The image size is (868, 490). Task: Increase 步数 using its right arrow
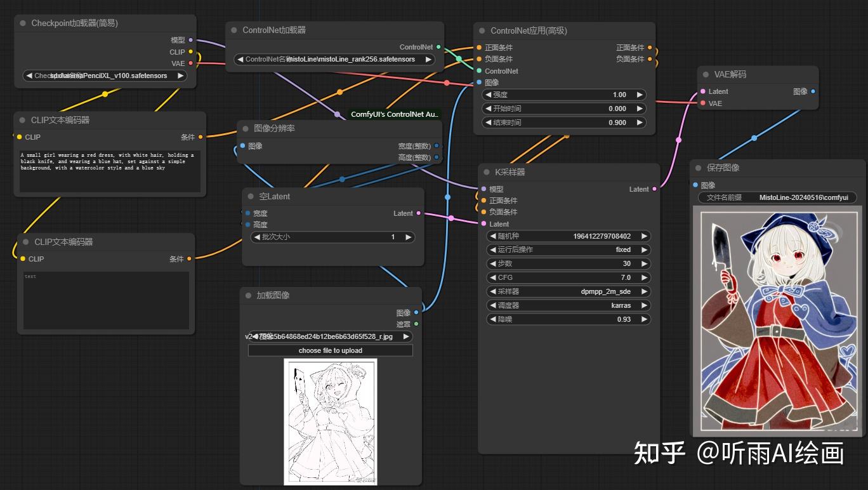pos(645,263)
